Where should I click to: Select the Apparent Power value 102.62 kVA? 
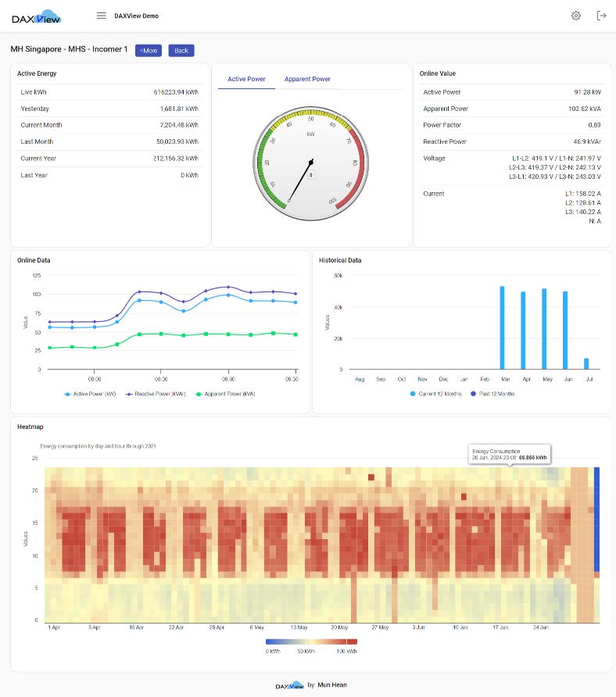click(x=585, y=109)
